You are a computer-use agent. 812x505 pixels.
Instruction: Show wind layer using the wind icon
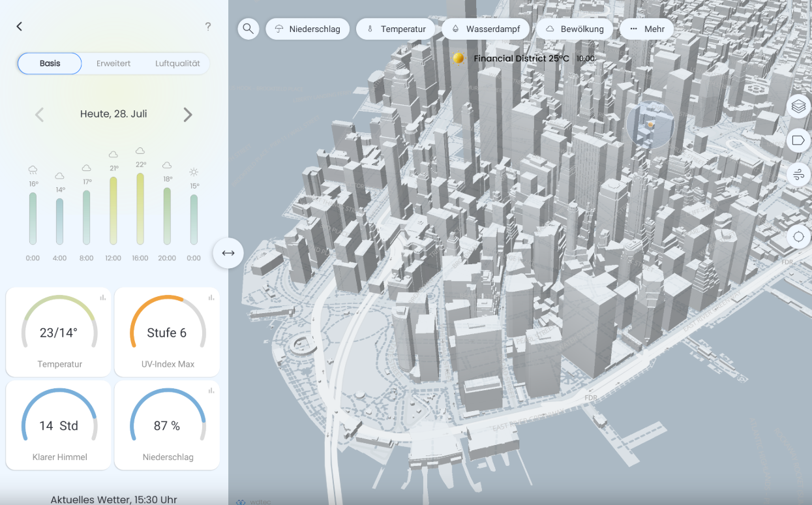798,175
